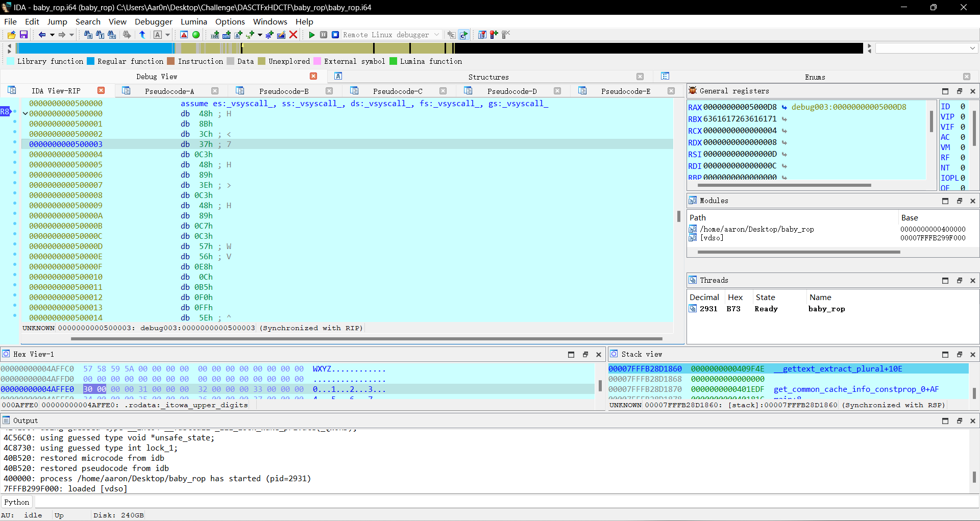
Task: Close the IDA View-RIP tab
Action: [101, 90]
